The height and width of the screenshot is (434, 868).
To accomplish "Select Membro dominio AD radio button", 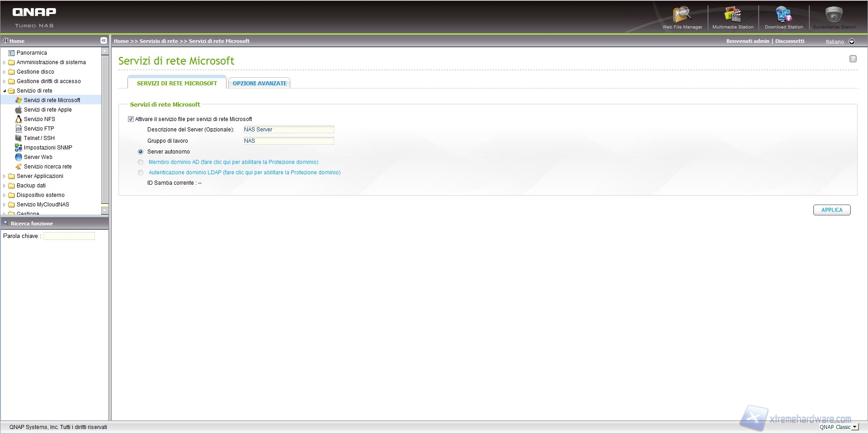I will [x=141, y=162].
